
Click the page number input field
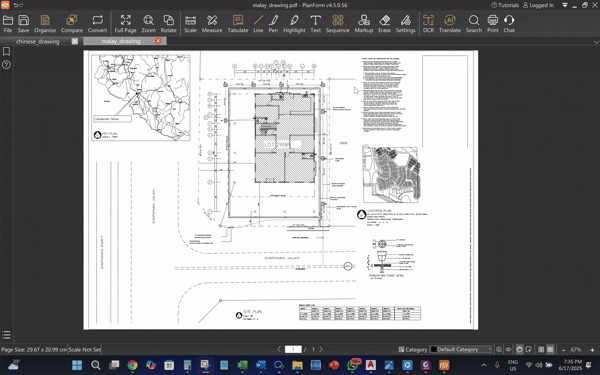pos(293,349)
